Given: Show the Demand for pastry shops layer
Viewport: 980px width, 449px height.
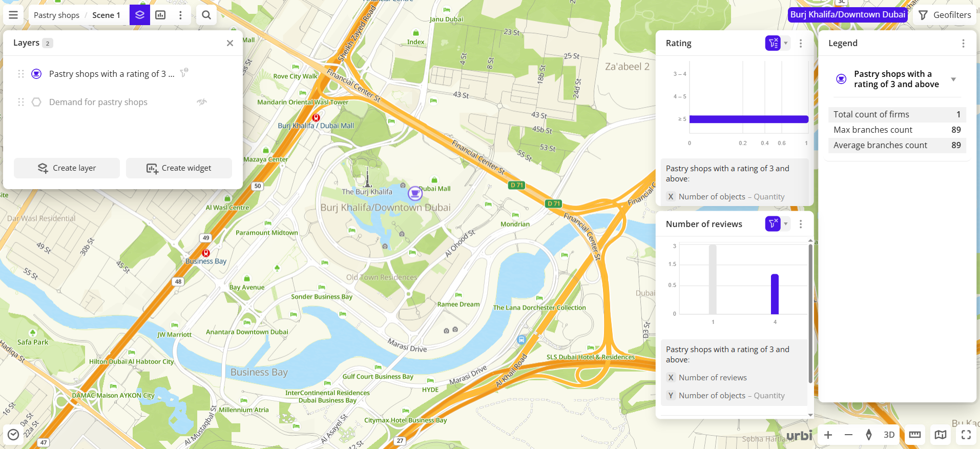Looking at the screenshot, I should tap(202, 102).
